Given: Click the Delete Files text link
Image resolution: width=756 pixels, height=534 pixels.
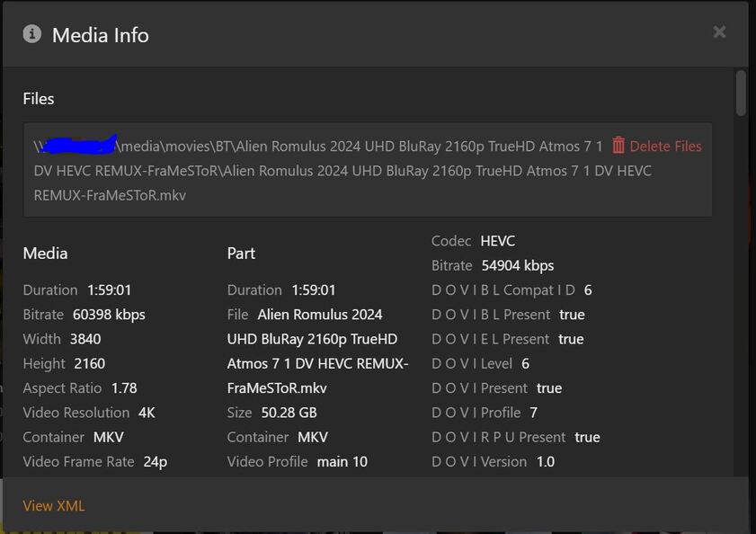Looking at the screenshot, I should click(x=665, y=147).
